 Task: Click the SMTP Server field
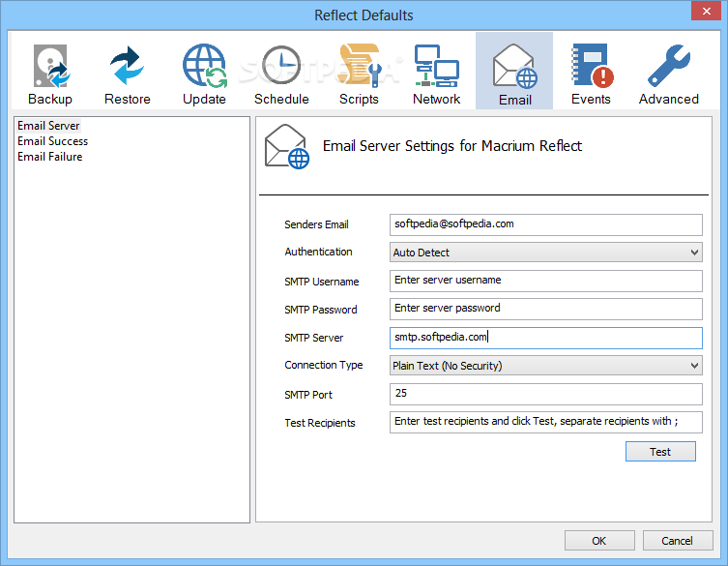pyautogui.click(x=545, y=338)
